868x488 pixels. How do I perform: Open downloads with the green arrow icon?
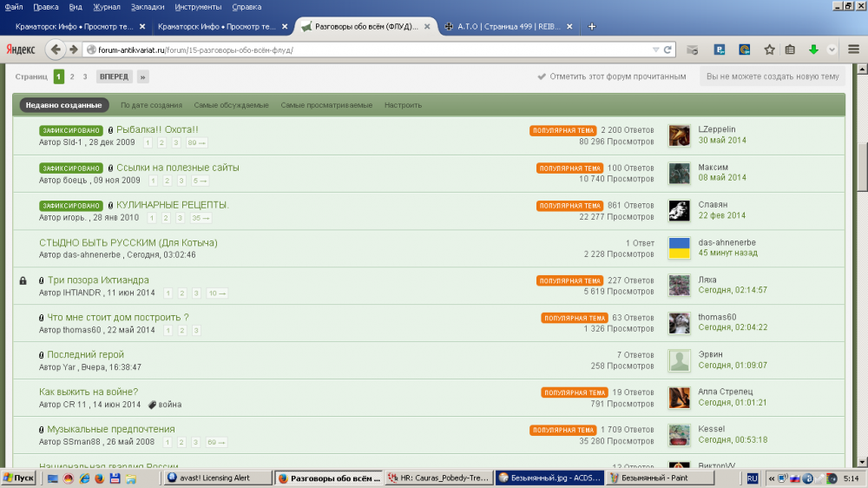point(813,49)
